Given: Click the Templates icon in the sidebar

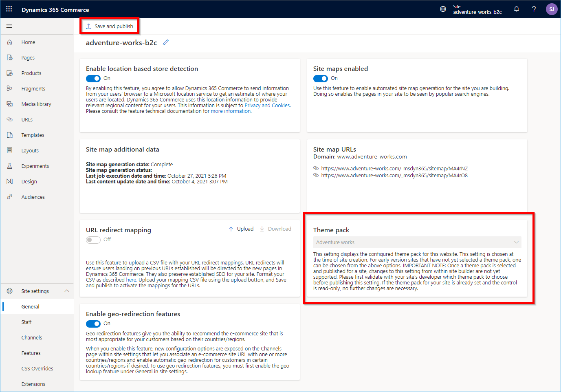Looking at the screenshot, I should [x=10, y=135].
